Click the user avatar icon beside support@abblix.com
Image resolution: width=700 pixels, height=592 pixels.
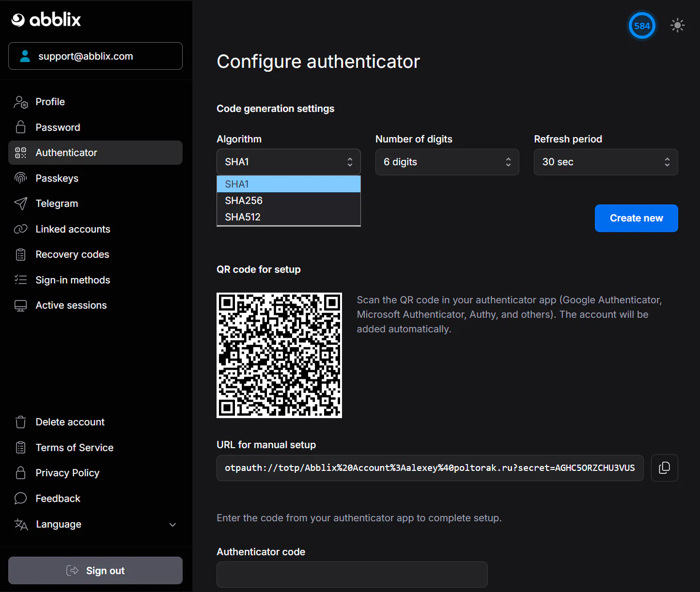point(25,56)
